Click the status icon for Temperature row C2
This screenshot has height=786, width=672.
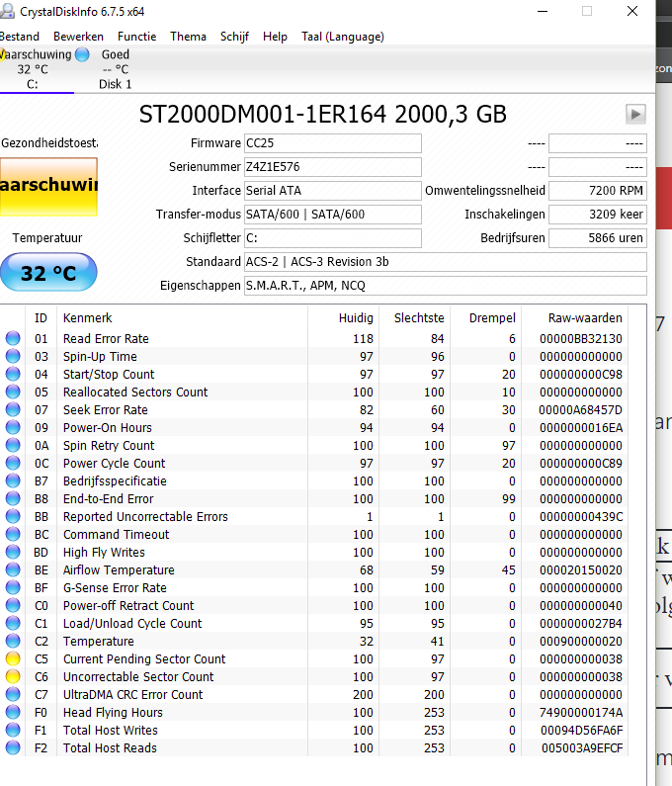click(13, 641)
